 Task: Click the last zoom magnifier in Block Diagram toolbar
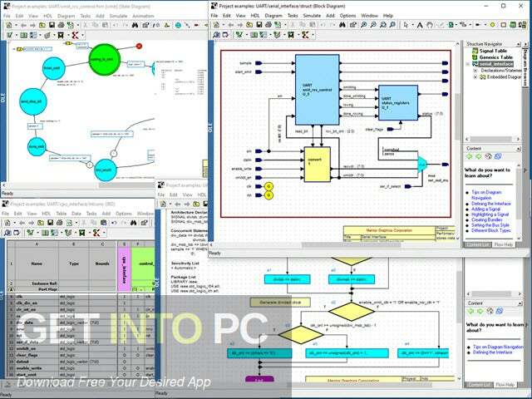tap(393, 25)
